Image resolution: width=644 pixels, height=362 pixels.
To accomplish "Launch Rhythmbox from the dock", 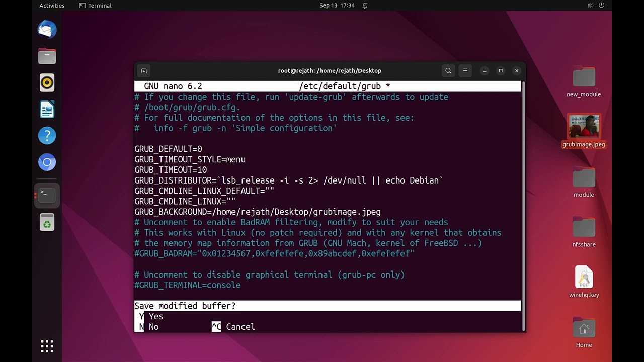I will (47, 82).
